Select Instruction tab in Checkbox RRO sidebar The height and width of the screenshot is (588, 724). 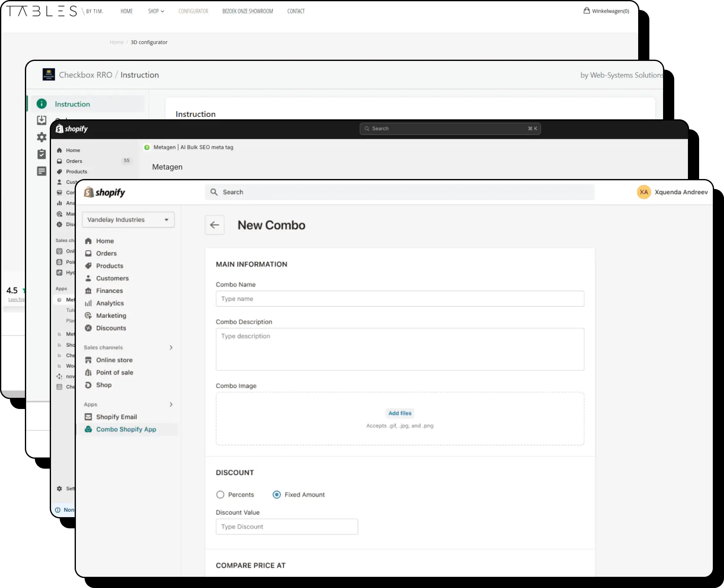[x=86, y=104]
